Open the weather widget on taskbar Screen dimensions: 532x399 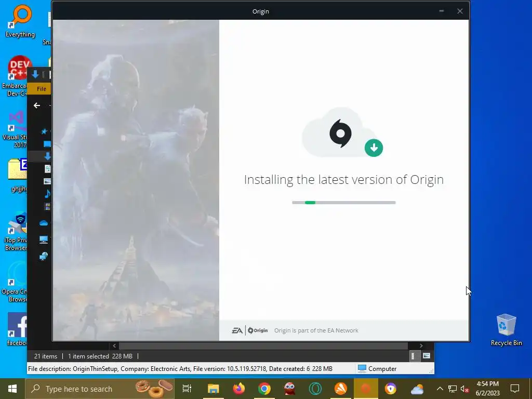click(417, 389)
